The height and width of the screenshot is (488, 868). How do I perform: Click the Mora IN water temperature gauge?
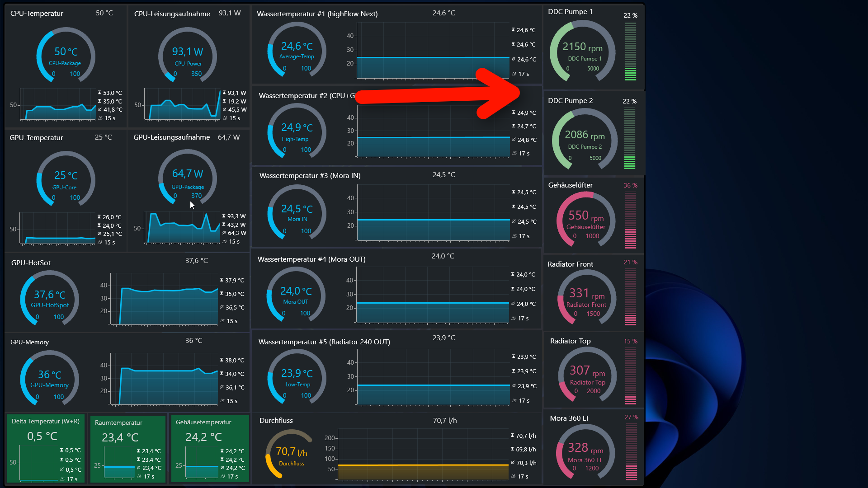pos(297,212)
